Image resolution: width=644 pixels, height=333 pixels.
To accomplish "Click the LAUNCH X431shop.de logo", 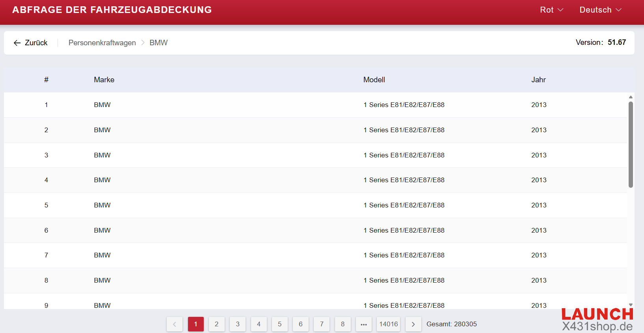I will coord(597,320).
